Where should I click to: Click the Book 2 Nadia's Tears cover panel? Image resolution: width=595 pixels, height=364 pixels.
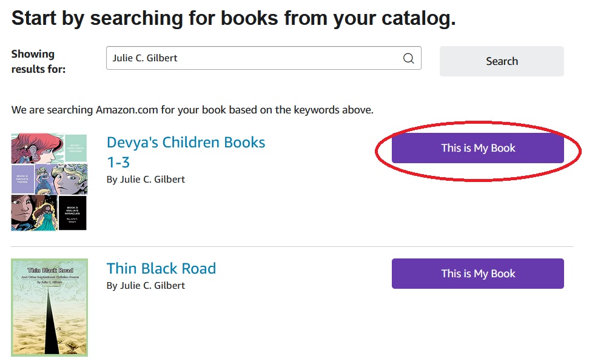(22, 179)
